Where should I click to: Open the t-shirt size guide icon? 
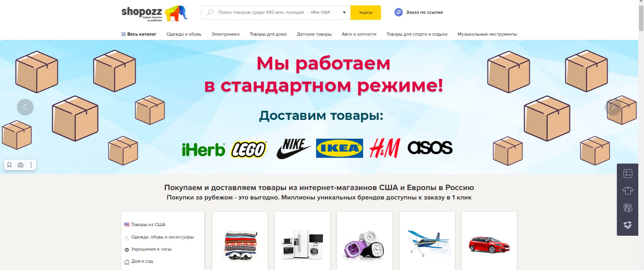click(x=628, y=191)
